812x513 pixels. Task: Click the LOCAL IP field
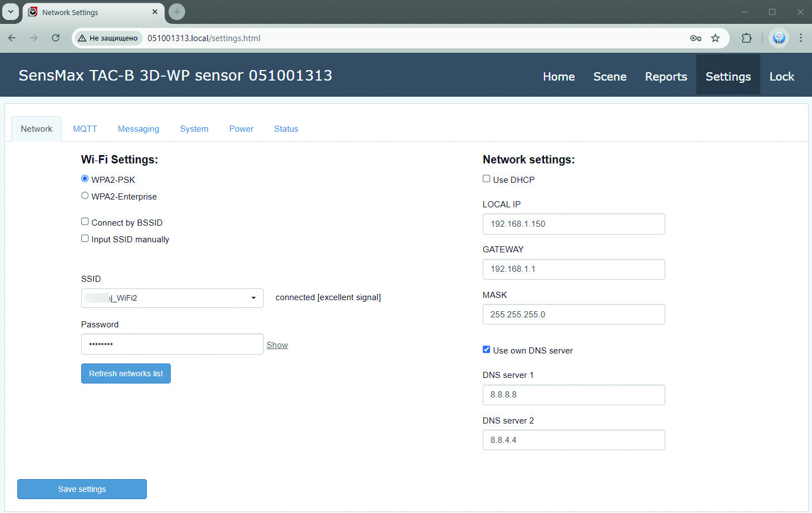(574, 224)
